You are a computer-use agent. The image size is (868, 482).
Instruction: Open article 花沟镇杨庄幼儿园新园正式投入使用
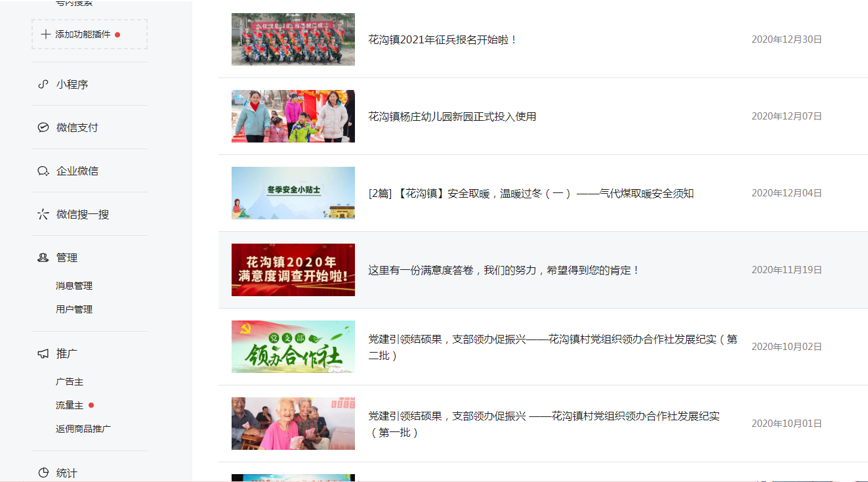pyautogui.click(x=452, y=116)
